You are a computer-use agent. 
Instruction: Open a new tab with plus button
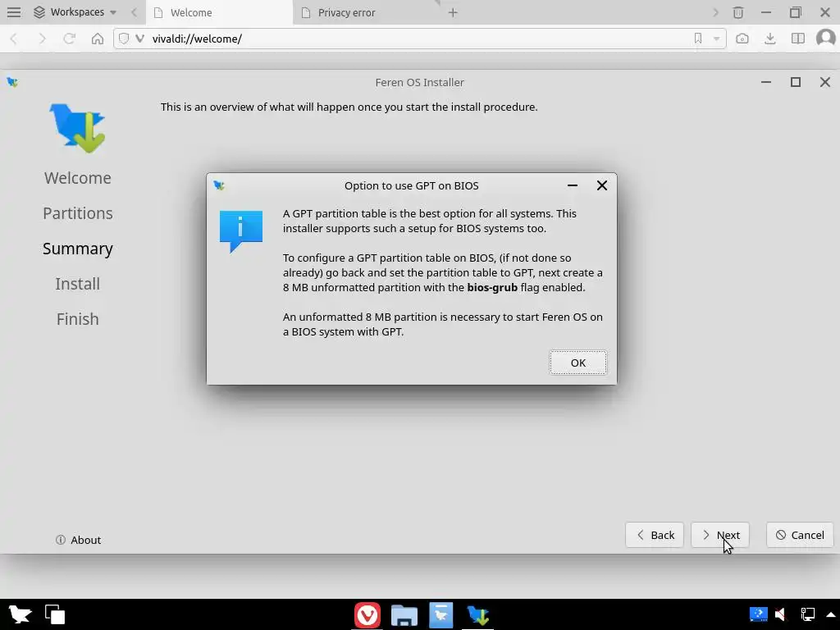point(453,12)
